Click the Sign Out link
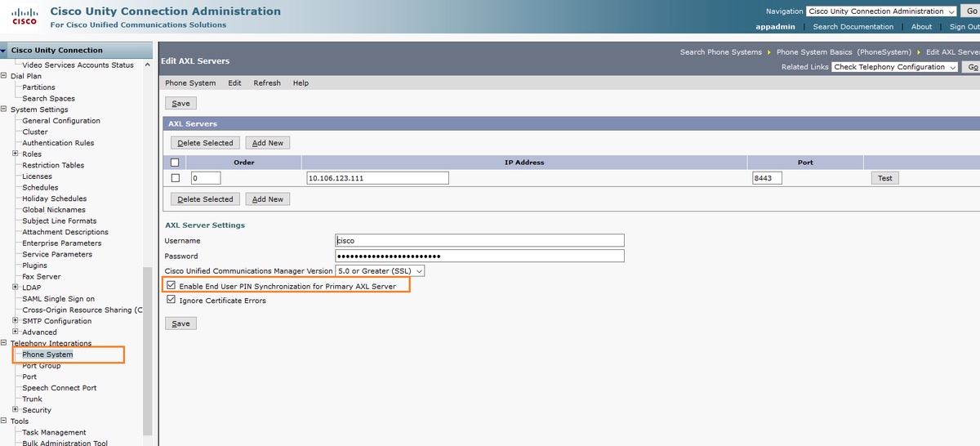 (964, 27)
